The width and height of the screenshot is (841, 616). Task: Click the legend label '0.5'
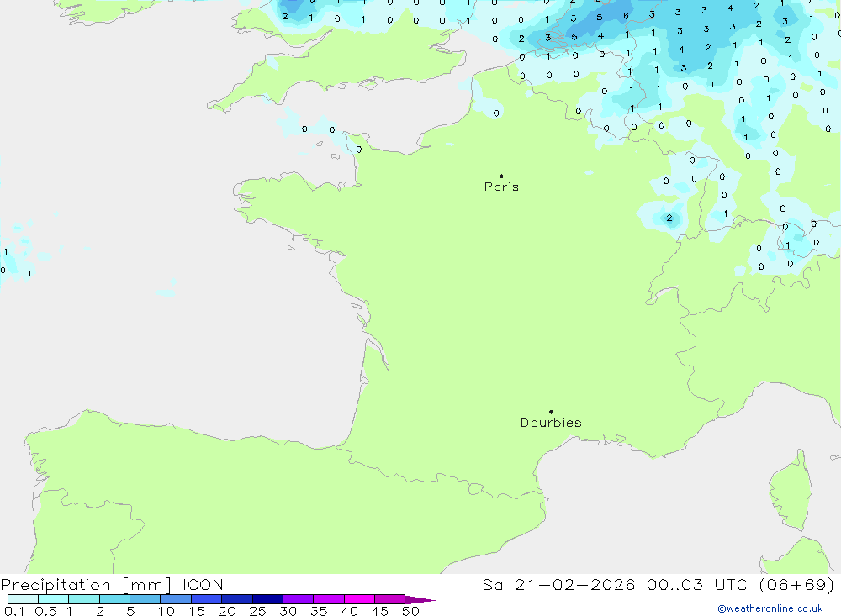tap(45, 611)
